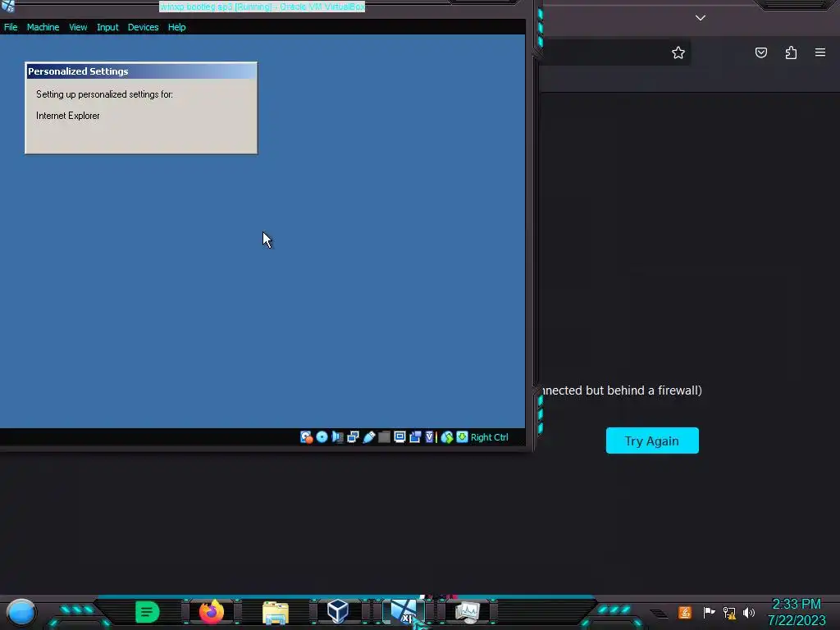Click the virtualization CPU indicator icon
The image size is (840, 630).
click(x=430, y=437)
